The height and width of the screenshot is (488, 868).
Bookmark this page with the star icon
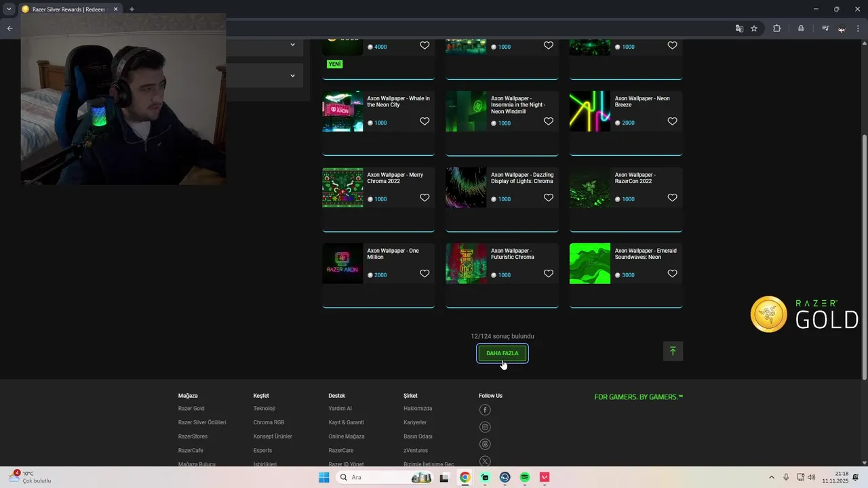pos(754,28)
